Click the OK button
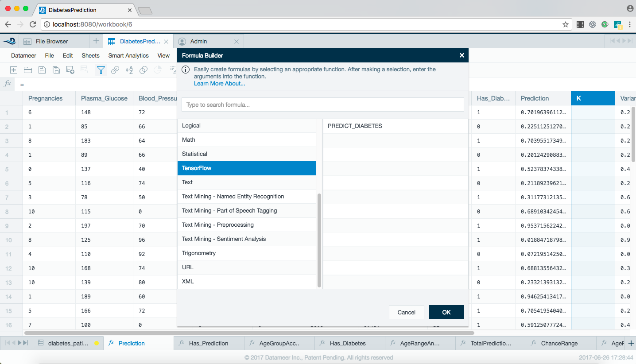Viewport: 636px width, 364px height. pyautogui.click(x=446, y=312)
